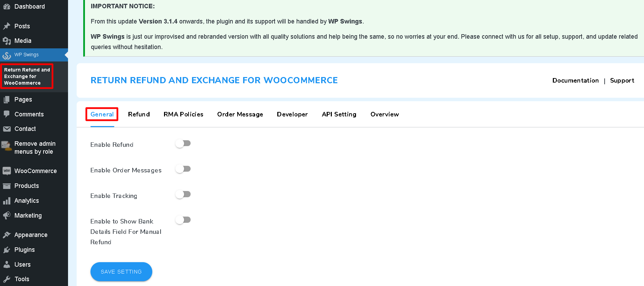The width and height of the screenshot is (644, 286).
Task: Click the Appearance paintbrush icon
Action: [x=7, y=235]
